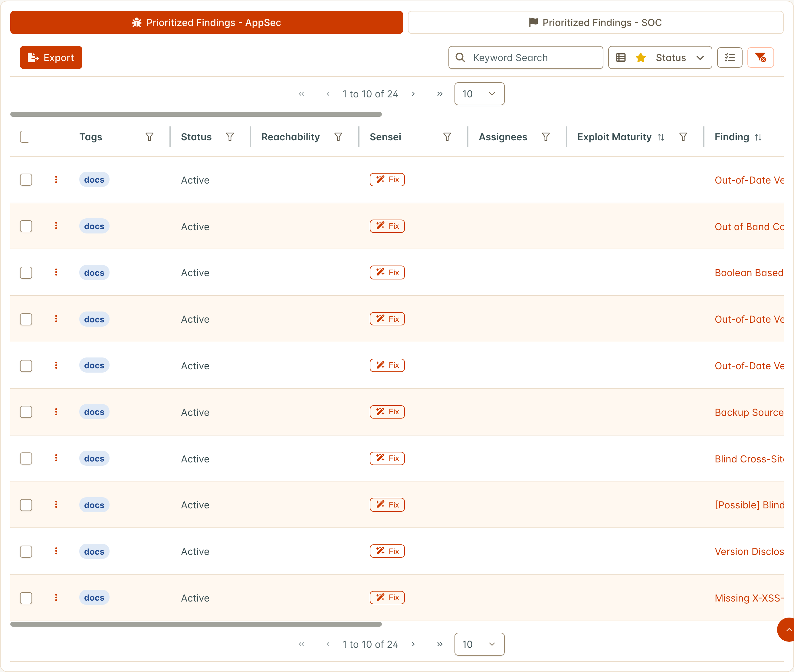Open the checklist column selector icon
Image resolution: width=794 pixels, height=672 pixels.
tap(730, 57)
